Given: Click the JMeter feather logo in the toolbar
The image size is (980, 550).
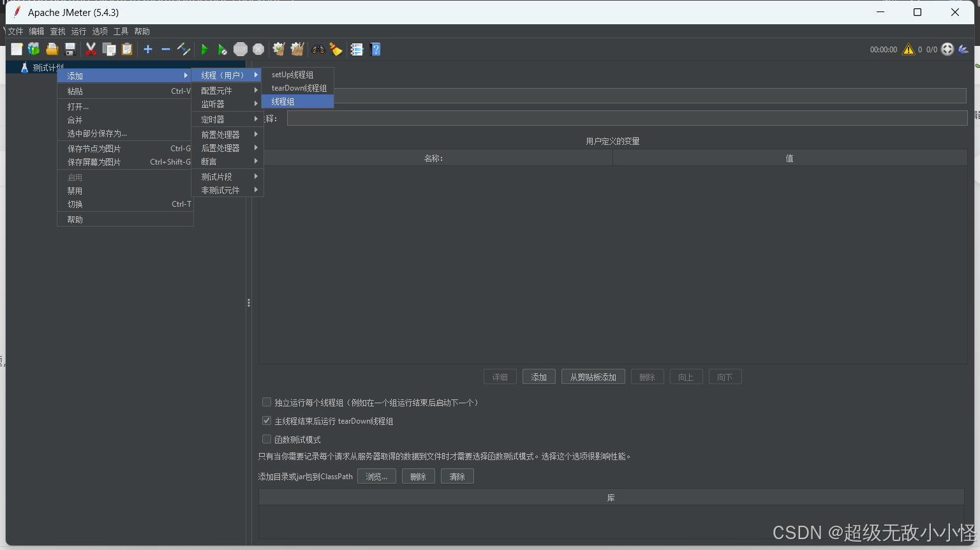Looking at the screenshot, I should coord(963,49).
